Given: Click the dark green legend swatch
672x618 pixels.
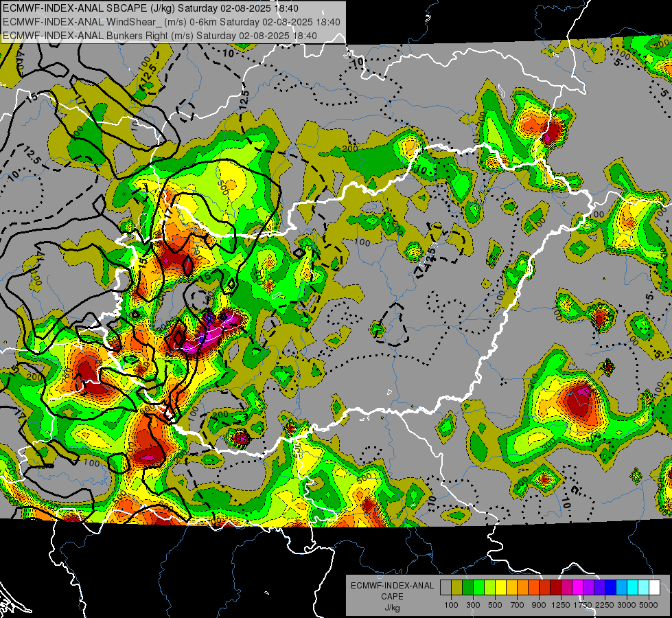Looking at the screenshot, I should [x=467, y=587].
